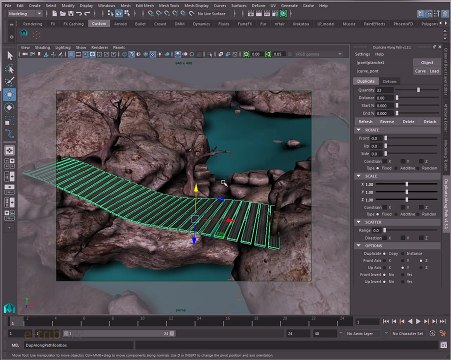The width and height of the screenshot is (451, 360).
Task: Open the Shading panel menu
Action: 42,47
